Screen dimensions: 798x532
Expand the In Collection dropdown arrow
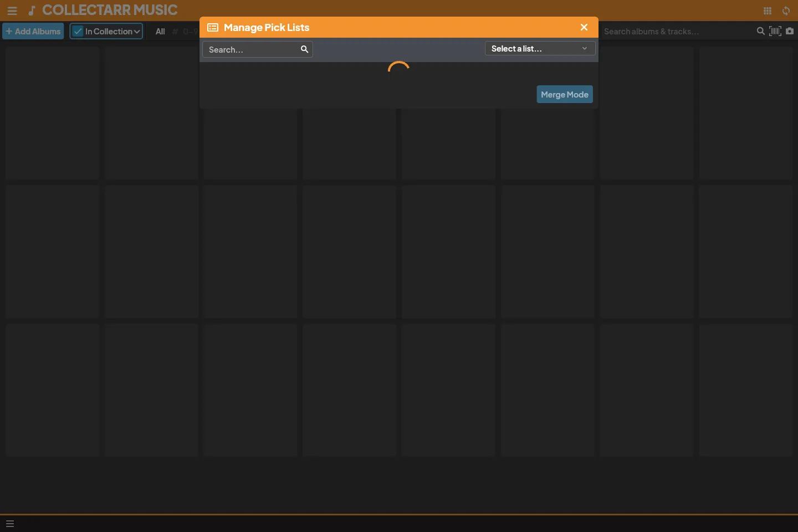pyautogui.click(x=137, y=32)
